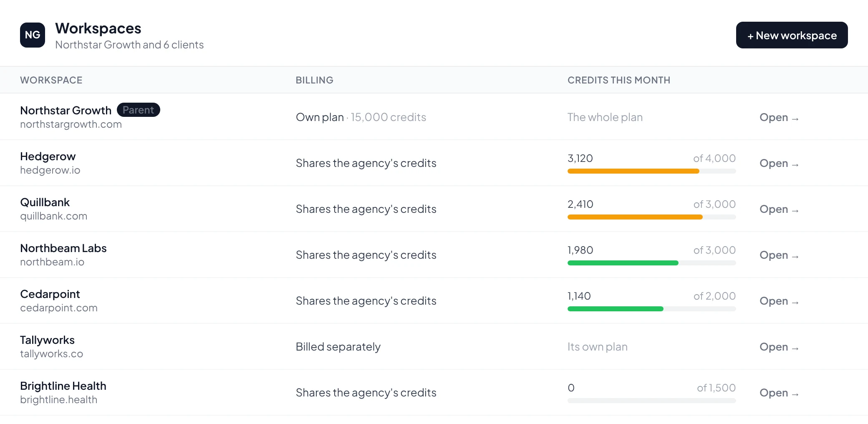This screenshot has height=424, width=868.
Task: Click the 'of 1,500' credit limit
Action: click(716, 388)
